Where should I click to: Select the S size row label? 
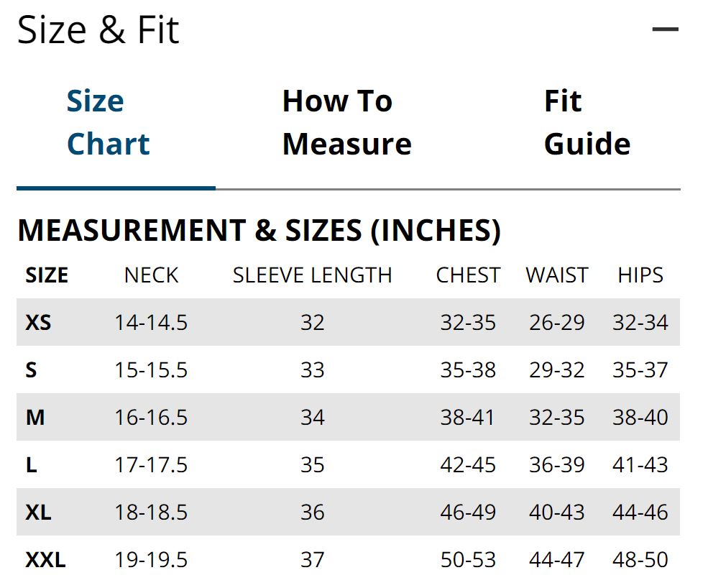(31, 370)
